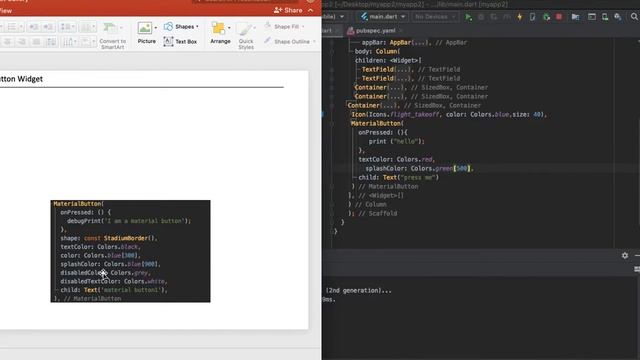This screenshot has width=640, height=360.
Task: Click Convert to SmartArt
Action: pyautogui.click(x=112, y=36)
